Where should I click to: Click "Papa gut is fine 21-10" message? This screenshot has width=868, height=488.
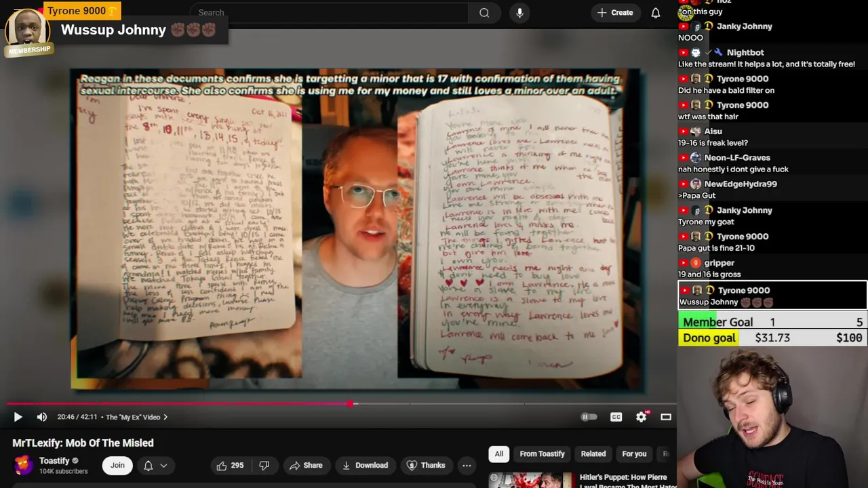tap(716, 248)
